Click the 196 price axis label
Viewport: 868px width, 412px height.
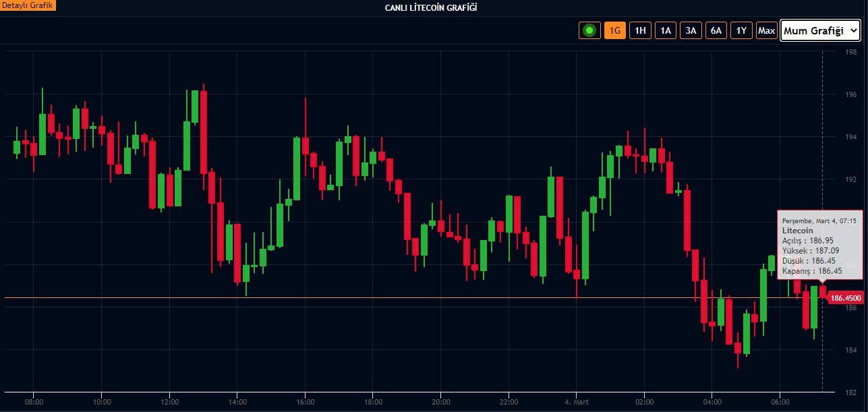(x=851, y=94)
